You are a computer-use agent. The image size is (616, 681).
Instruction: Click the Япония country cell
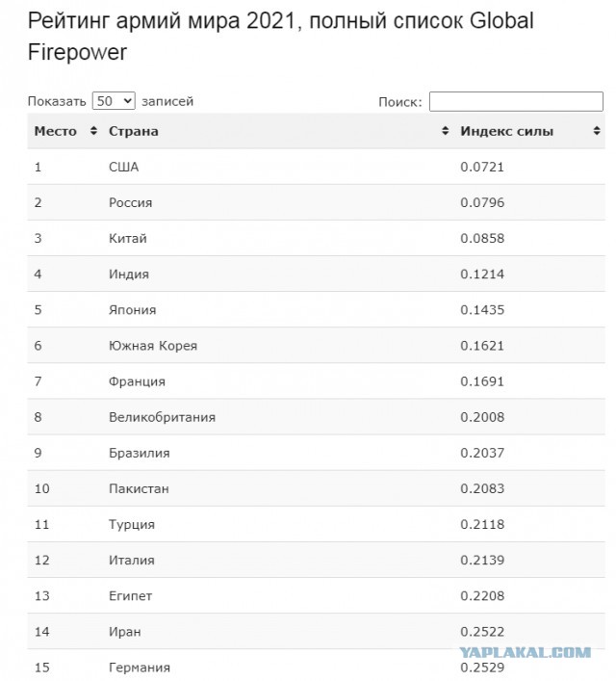(133, 310)
